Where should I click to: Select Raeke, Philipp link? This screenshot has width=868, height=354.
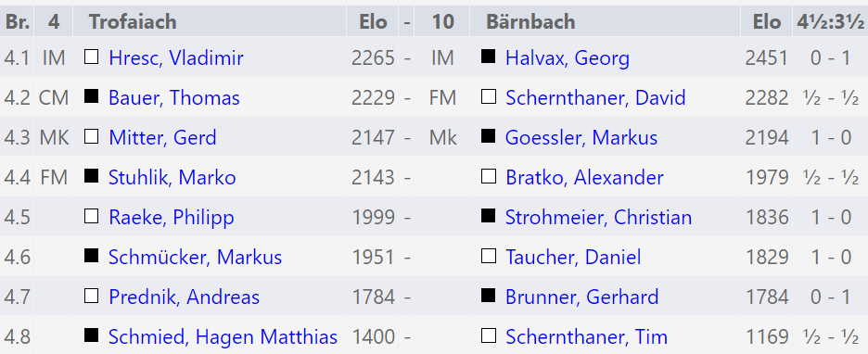171,218
